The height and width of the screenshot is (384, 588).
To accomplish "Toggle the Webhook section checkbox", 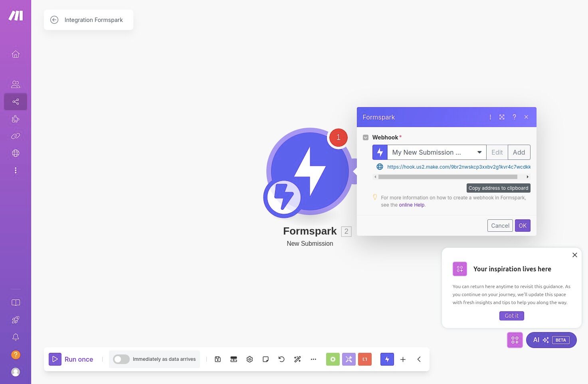I will click(x=366, y=137).
